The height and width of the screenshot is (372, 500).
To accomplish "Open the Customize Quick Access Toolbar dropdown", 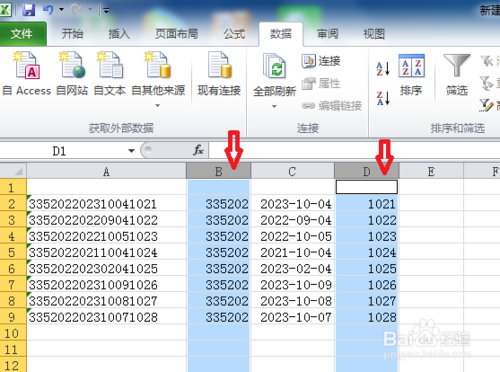I will 106,11.
